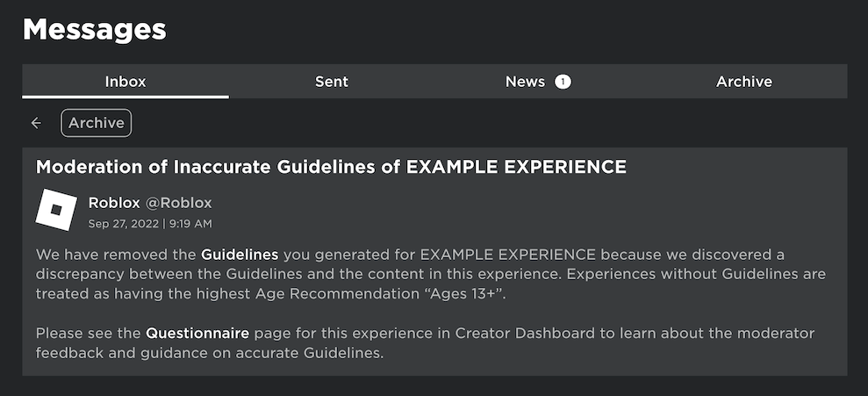Viewport: 868px width, 396px height.
Task: Open the News tab
Action: [x=525, y=82]
